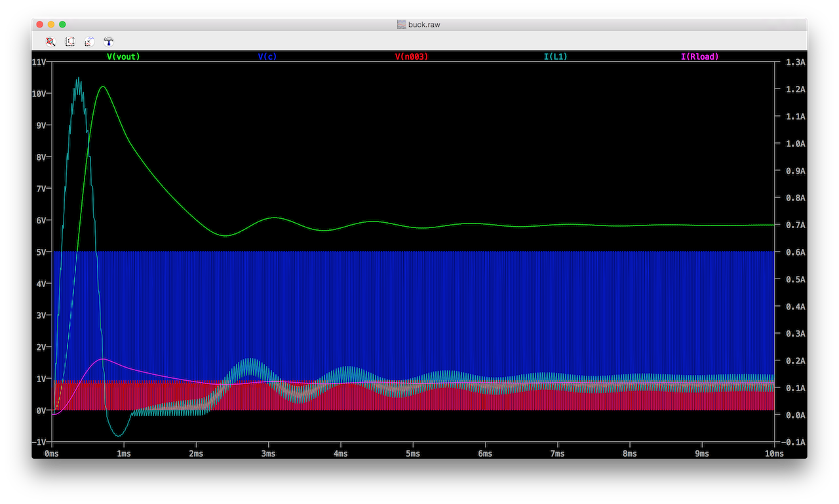Click the 5V tick on left voltage axis
Screen dimensions: 839x504
tap(39, 252)
